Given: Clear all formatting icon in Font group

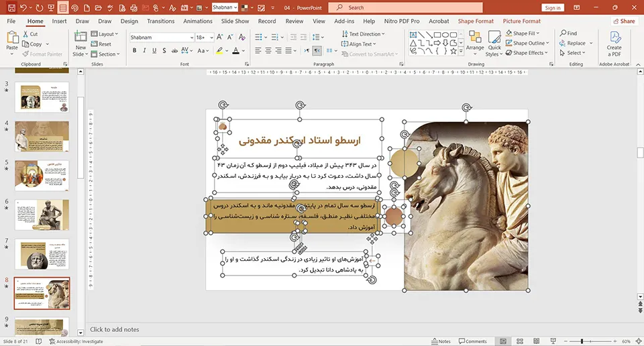Looking at the screenshot, I should (x=242, y=38).
